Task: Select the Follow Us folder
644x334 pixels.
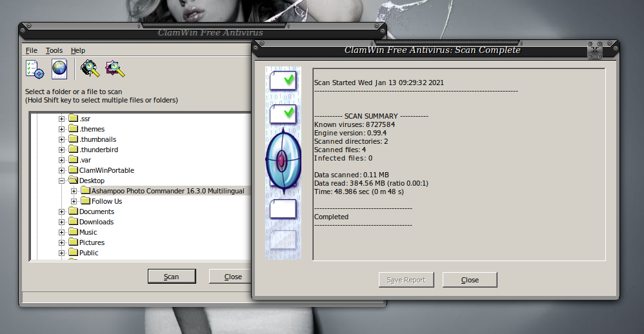Action: pyautogui.click(x=106, y=201)
